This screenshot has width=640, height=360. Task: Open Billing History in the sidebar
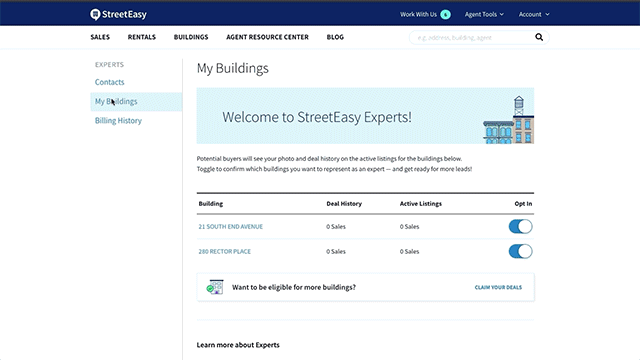[x=118, y=120]
